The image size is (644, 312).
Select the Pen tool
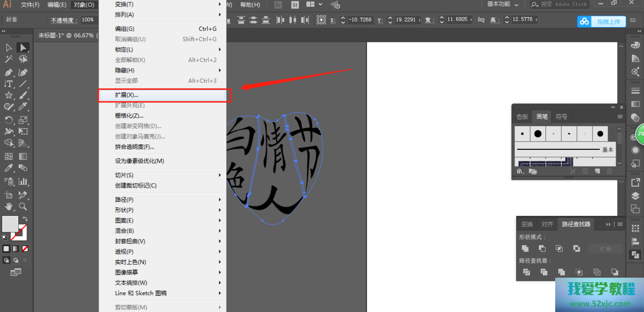tap(9, 73)
